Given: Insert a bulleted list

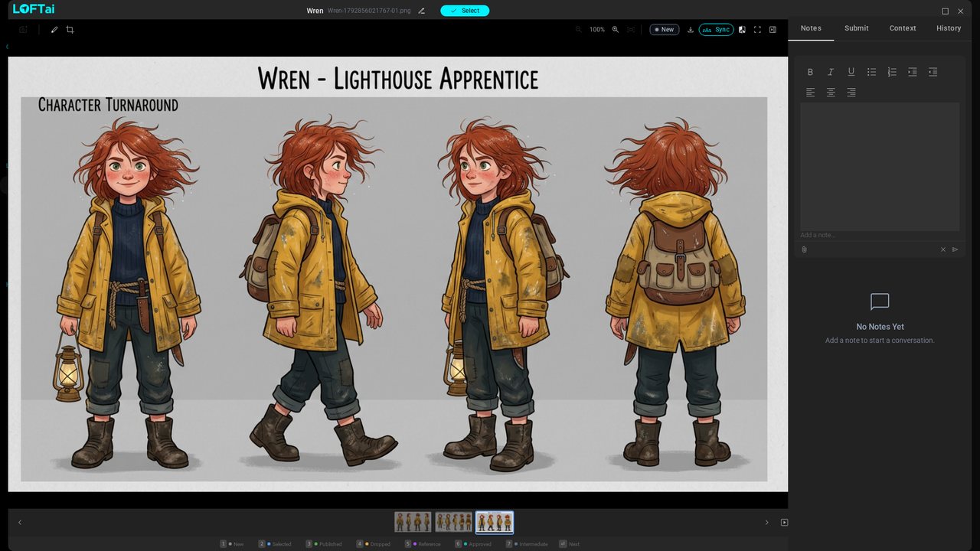Looking at the screenshot, I should pos(871,72).
